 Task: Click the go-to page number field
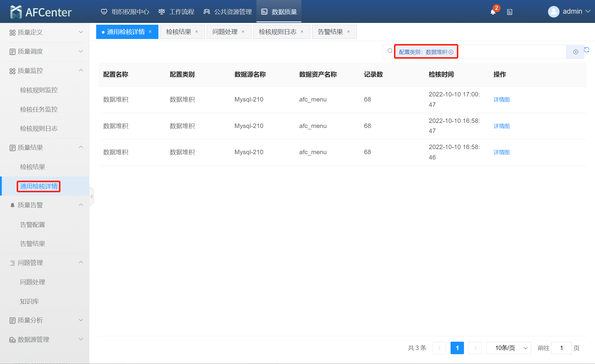[x=561, y=348]
